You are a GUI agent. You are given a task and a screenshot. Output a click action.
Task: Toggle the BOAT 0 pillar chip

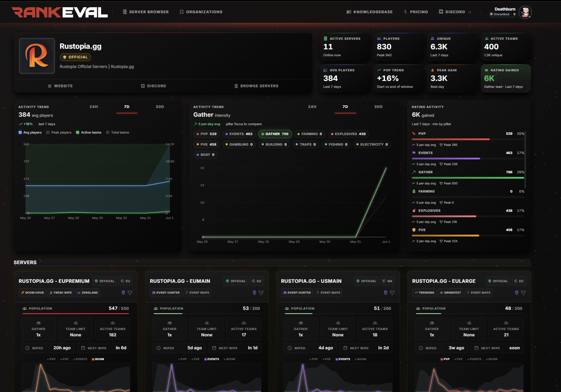point(205,155)
